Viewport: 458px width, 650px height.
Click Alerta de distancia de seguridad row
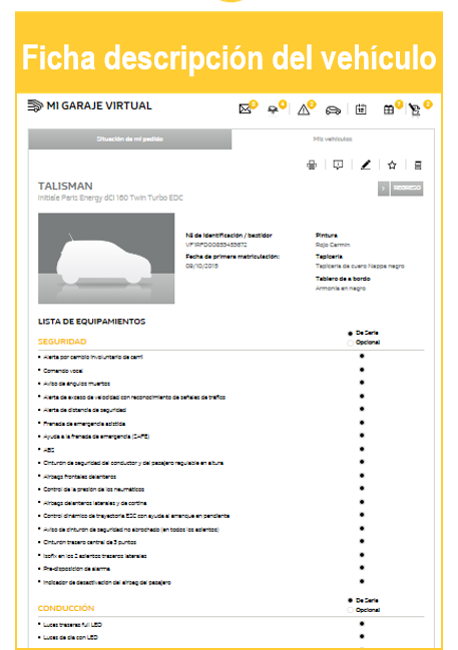coord(231,410)
